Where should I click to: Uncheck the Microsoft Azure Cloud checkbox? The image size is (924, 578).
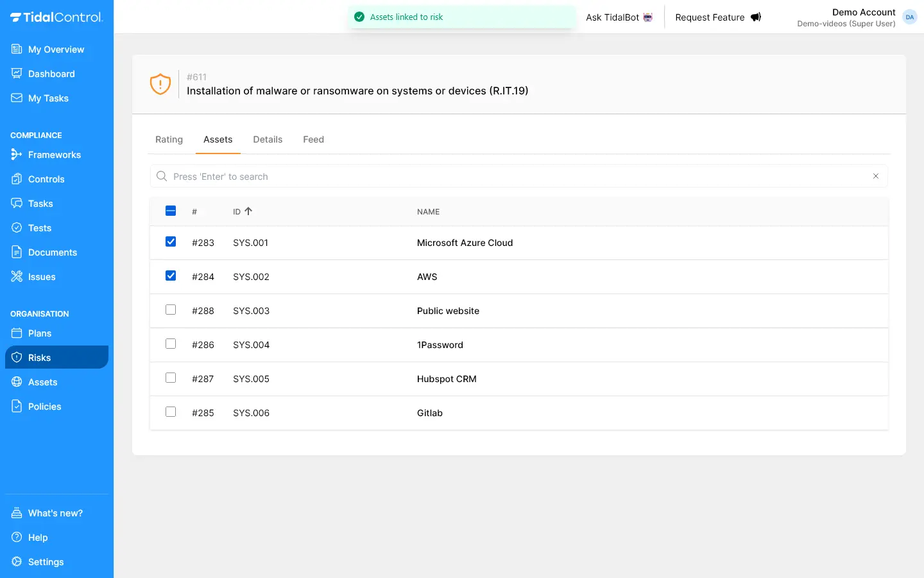pos(171,242)
